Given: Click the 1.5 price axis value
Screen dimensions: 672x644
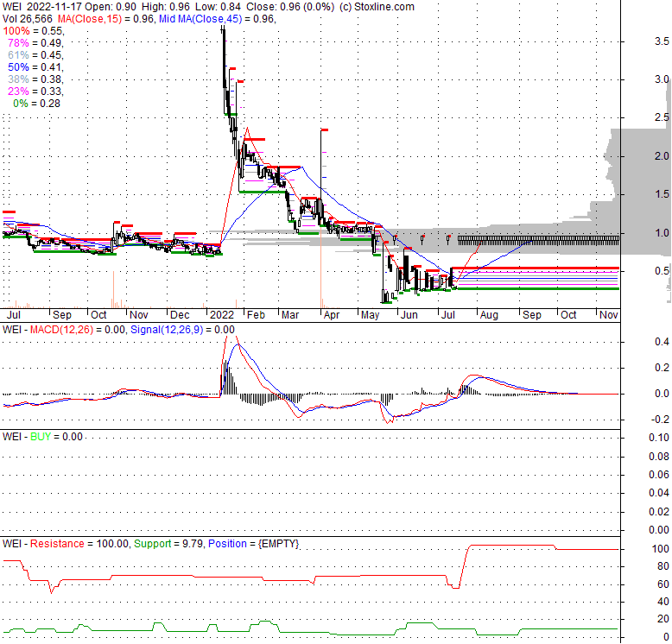Looking at the screenshot, I should [x=662, y=194].
